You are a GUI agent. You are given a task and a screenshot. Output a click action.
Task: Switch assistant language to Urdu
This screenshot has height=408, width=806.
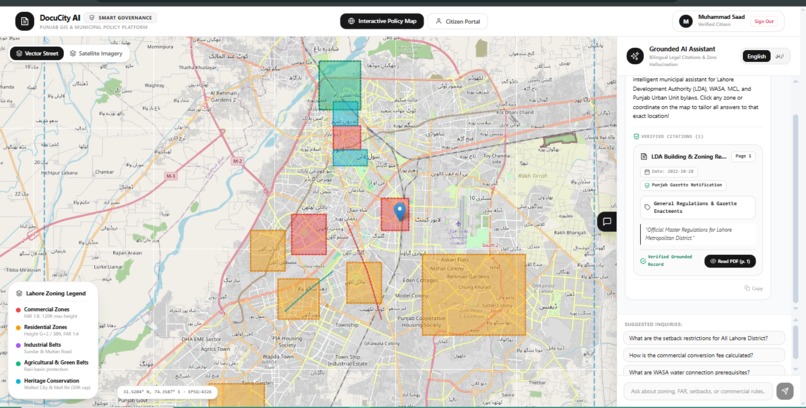[780, 56]
